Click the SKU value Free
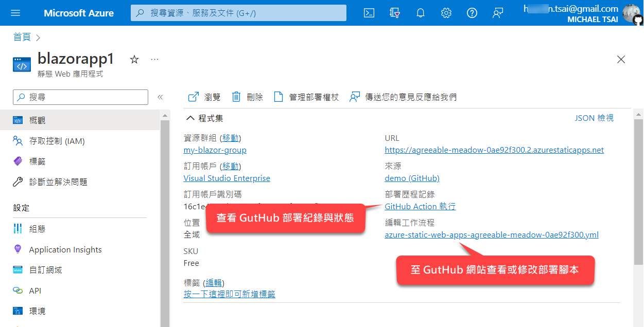 pyautogui.click(x=191, y=263)
